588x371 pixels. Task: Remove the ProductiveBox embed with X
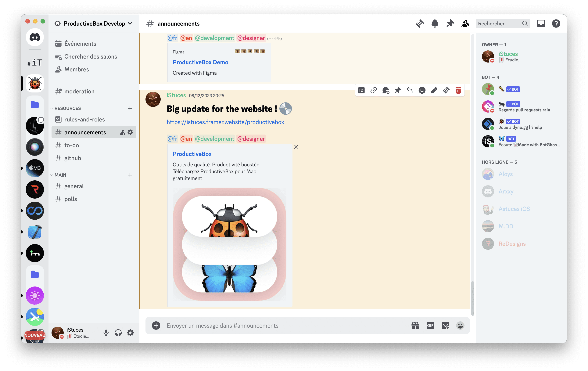click(x=296, y=147)
